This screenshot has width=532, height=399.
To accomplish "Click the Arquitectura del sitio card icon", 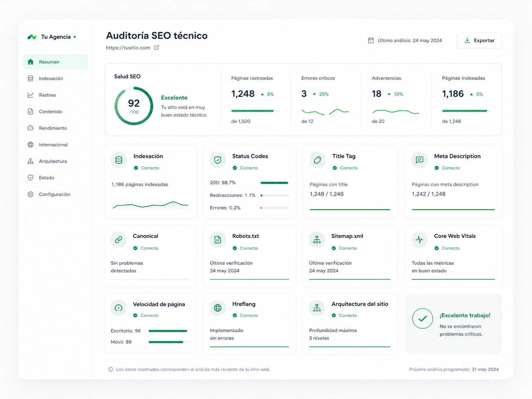I will point(317,308).
